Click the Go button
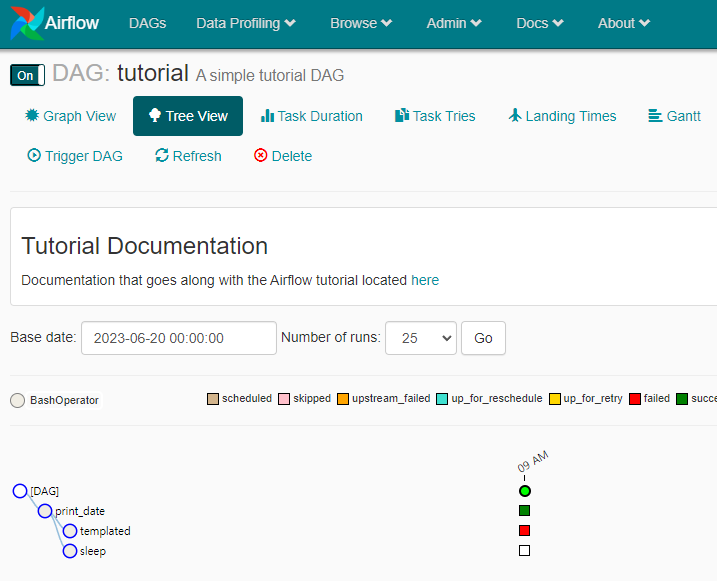 (483, 338)
